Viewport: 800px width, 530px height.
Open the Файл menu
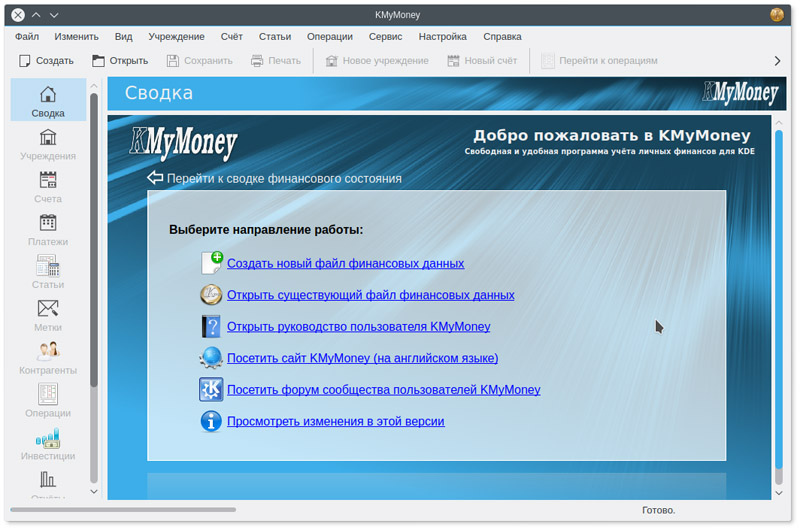click(x=27, y=37)
